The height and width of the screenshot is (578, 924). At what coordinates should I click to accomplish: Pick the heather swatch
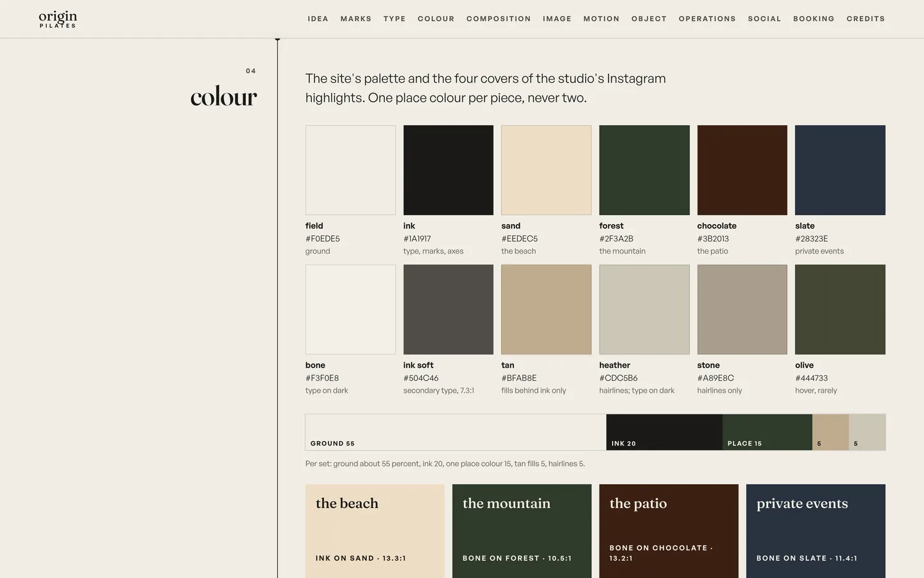[x=644, y=310]
